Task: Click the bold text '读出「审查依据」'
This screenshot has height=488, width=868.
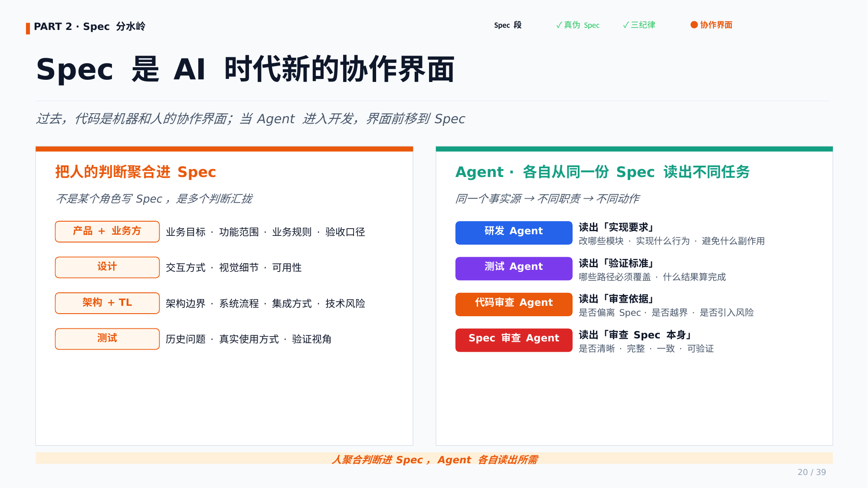Action: point(616,299)
